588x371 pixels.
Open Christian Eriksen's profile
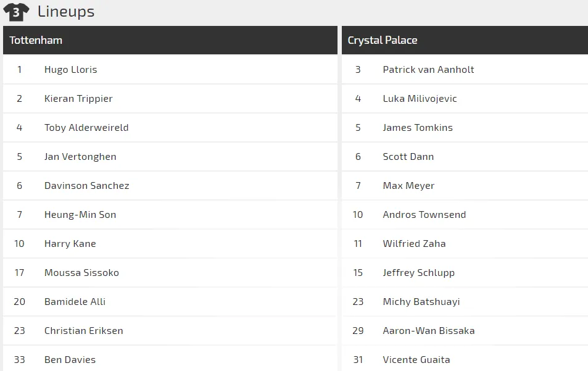point(83,331)
